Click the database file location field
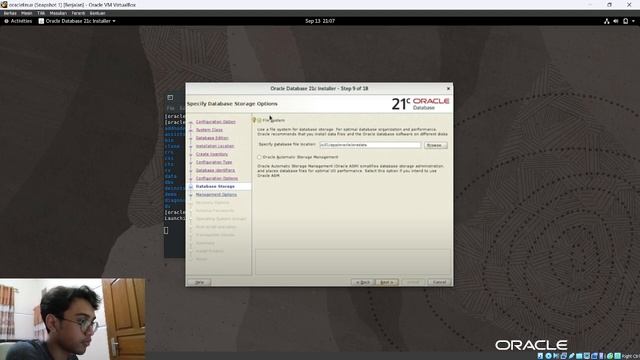The height and width of the screenshot is (360, 640). (370, 145)
